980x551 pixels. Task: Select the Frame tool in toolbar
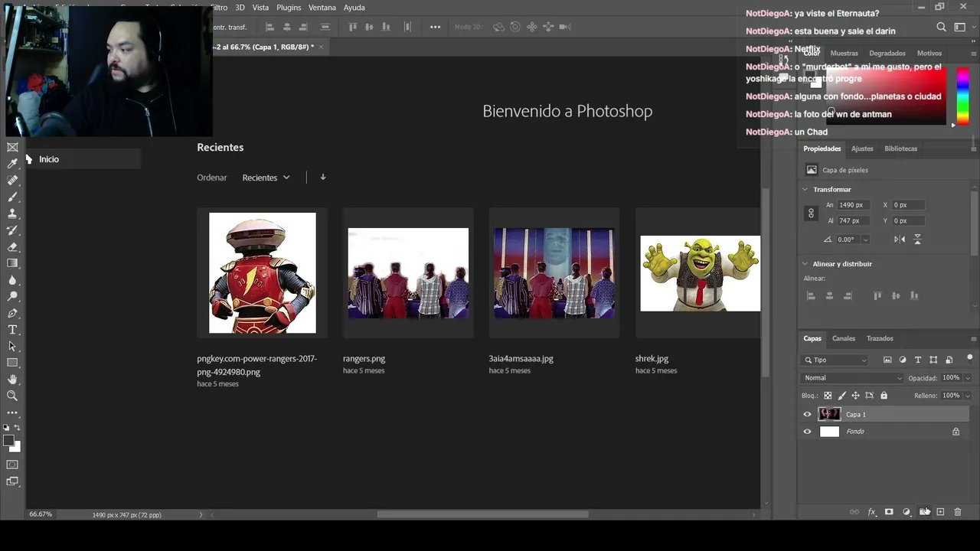pos(12,147)
